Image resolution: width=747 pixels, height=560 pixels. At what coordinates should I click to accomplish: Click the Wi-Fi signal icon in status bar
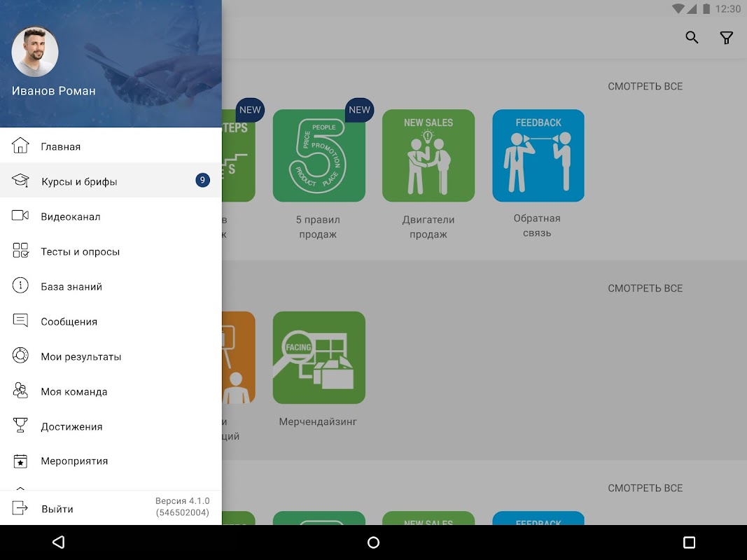click(678, 8)
